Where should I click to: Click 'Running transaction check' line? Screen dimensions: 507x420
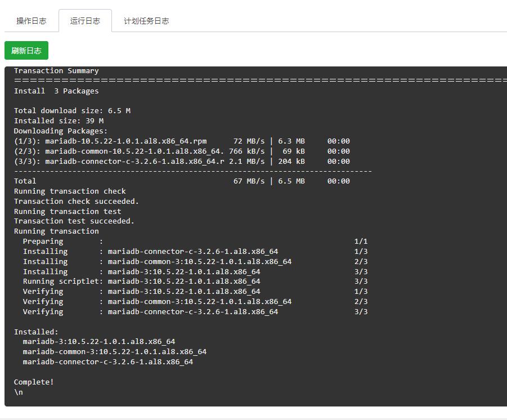pos(70,191)
